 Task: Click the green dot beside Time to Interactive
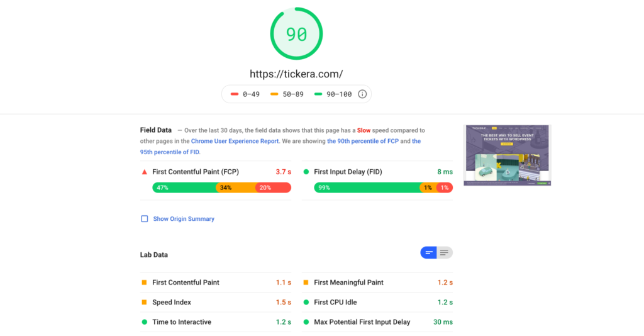pyautogui.click(x=144, y=322)
